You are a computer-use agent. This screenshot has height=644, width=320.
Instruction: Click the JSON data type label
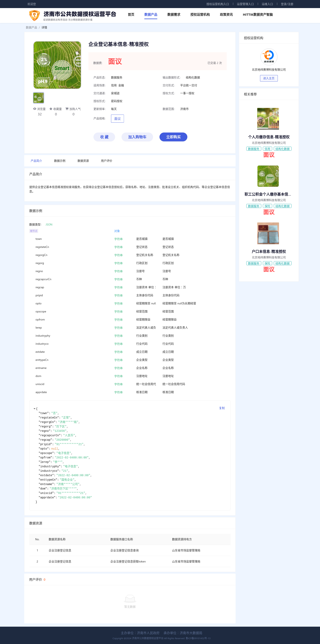tap(49, 224)
